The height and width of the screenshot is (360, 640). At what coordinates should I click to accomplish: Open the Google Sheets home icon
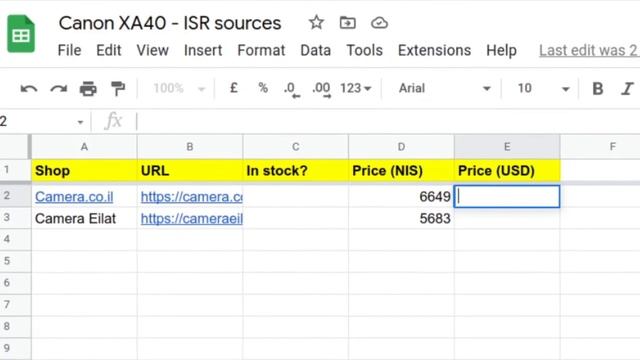coord(21,34)
